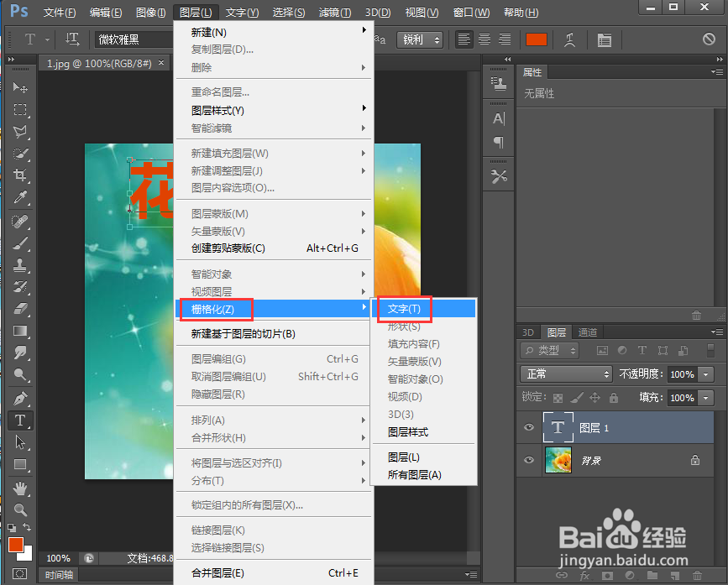Switch to the 3D panel tab
728x585 pixels.
pyautogui.click(x=528, y=332)
